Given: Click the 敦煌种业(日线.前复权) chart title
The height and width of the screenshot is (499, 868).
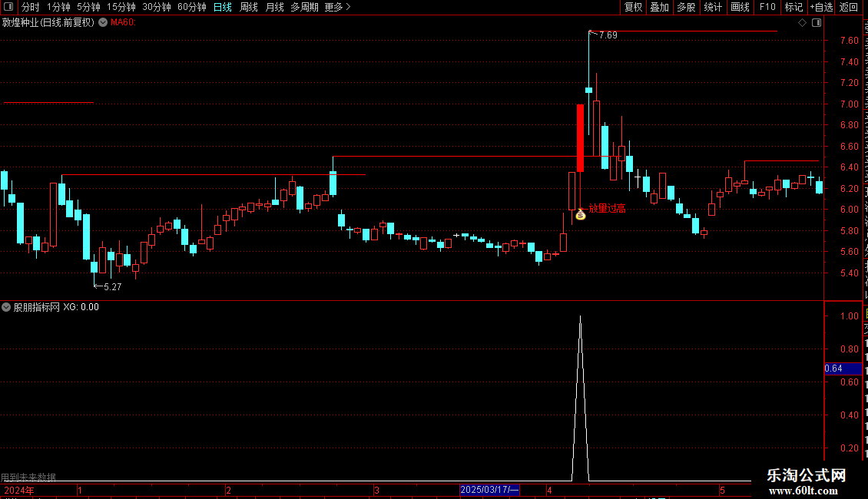Looking at the screenshot, I should [x=48, y=23].
